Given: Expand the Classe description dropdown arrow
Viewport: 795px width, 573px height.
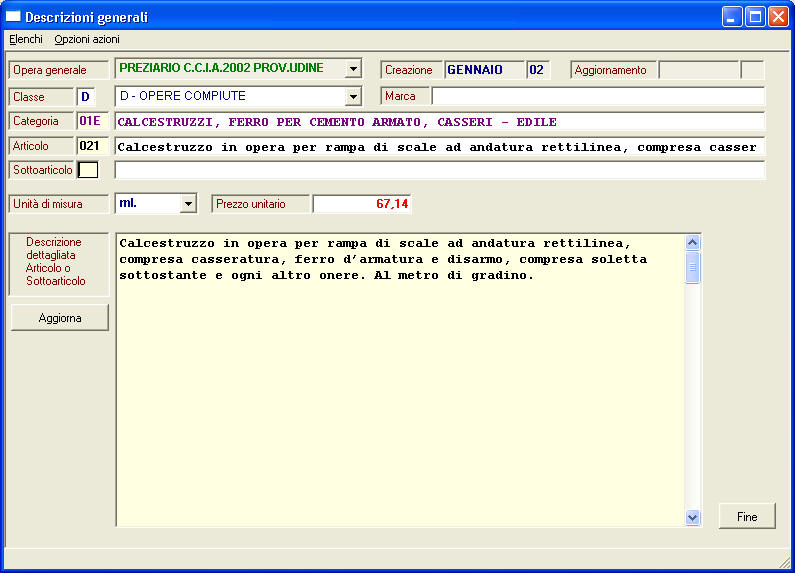Looking at the screenshot, I should tap(353, 96).
